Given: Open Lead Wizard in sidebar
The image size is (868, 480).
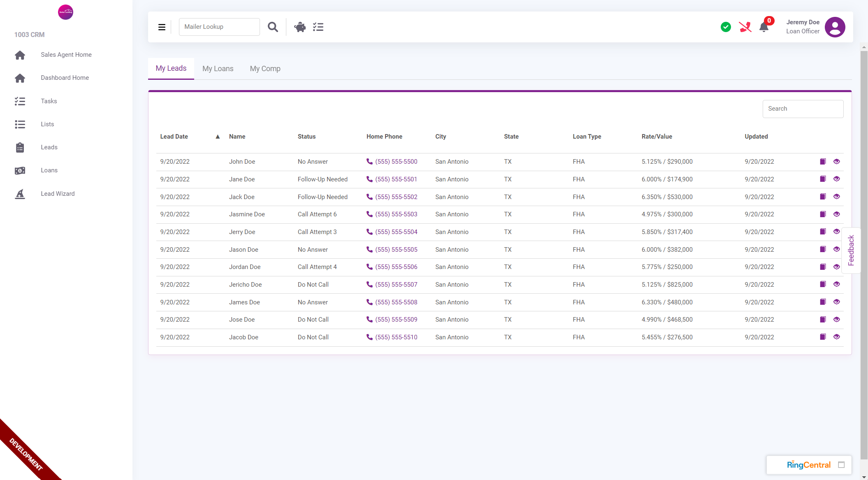Looking at the screenshot, I should [x=58, y=194].
